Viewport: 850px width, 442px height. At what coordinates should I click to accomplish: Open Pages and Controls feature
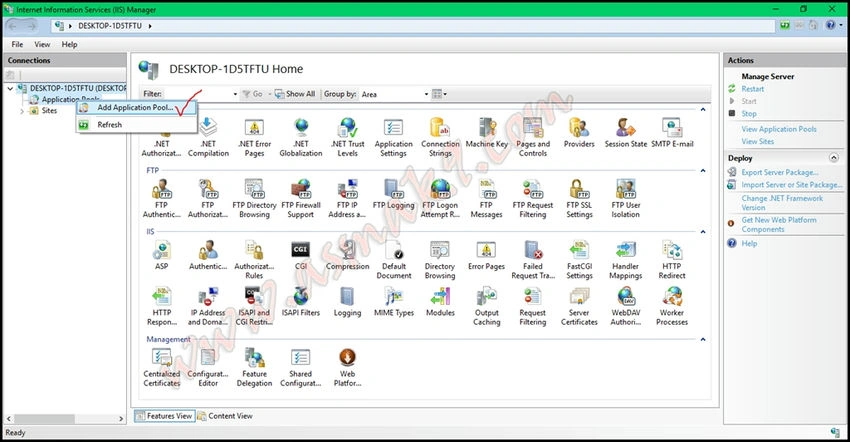click(533, 138)
